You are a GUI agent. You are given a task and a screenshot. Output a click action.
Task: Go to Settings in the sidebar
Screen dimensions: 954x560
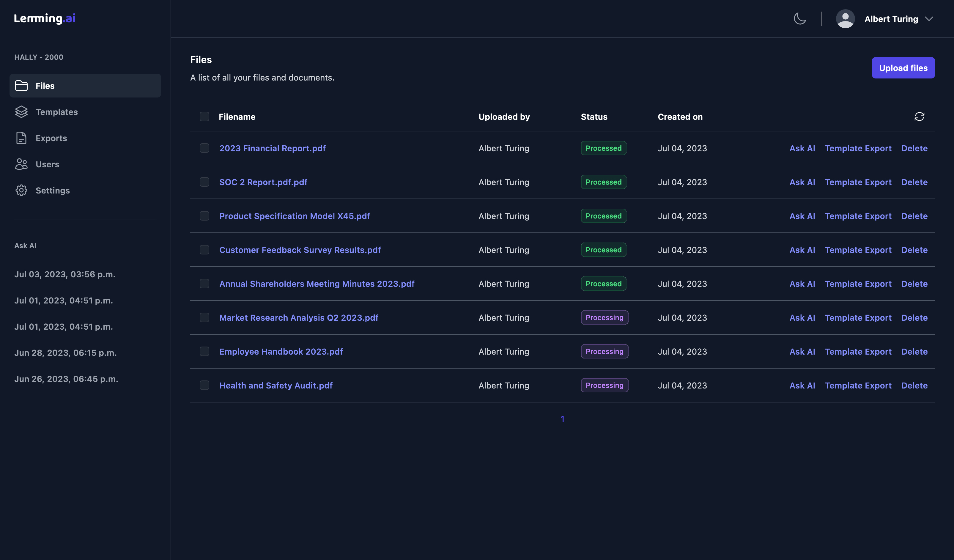53,191
